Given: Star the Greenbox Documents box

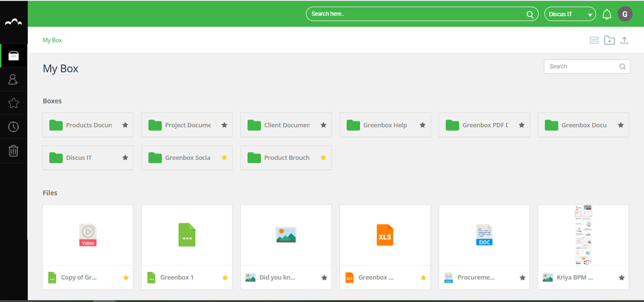Looking at the screenshot, I should coord(621,125).
